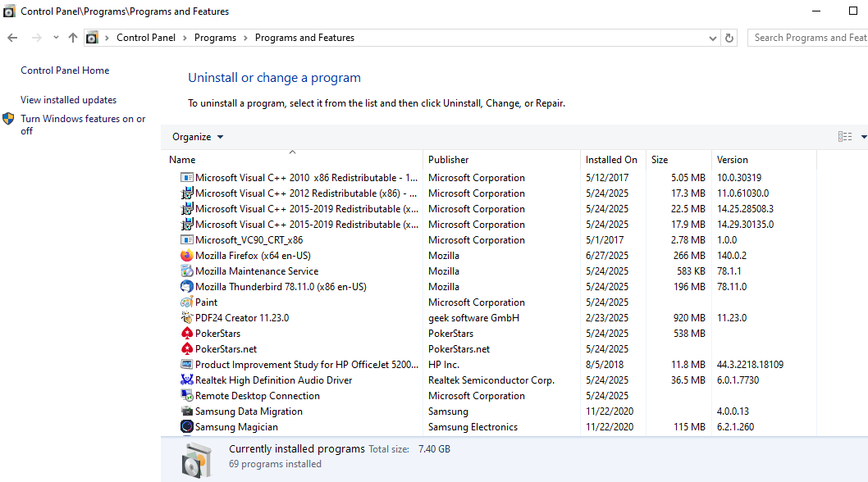Open the recent locations dropdown arrow
Image resolution: width=868 pixels, height=482 pixels.
click(56, 38)
